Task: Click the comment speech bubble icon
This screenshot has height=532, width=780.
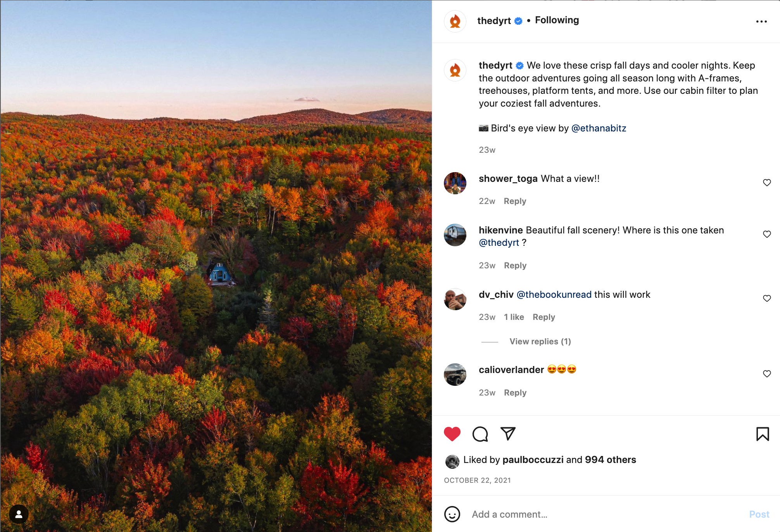Action: [480, 434]
